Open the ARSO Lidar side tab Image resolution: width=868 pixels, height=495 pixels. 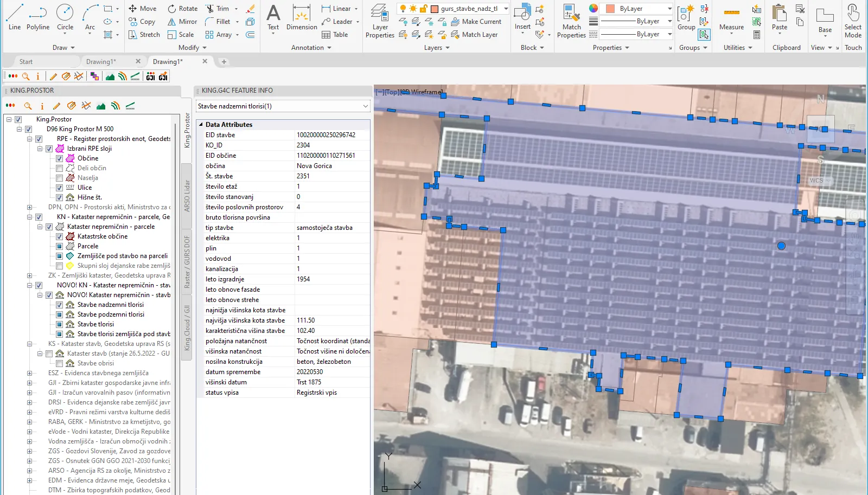coord(187,195)
